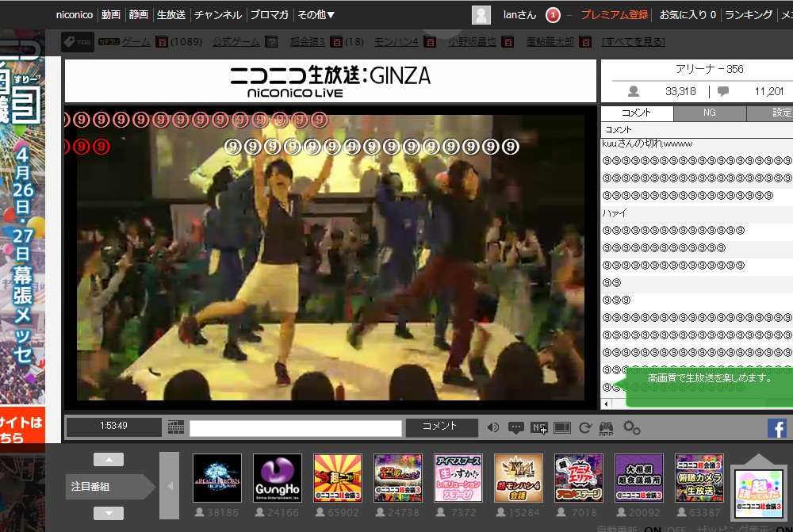Click the reload arrow icon in player bar
Screen dimensions: 793x532
(585, 428)
